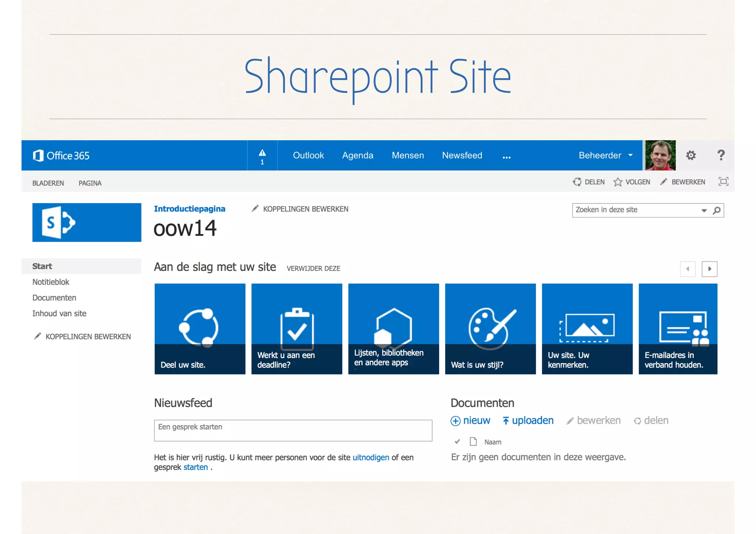
Task: Open Outlook from the top navigation
Action: coord(308,155)
